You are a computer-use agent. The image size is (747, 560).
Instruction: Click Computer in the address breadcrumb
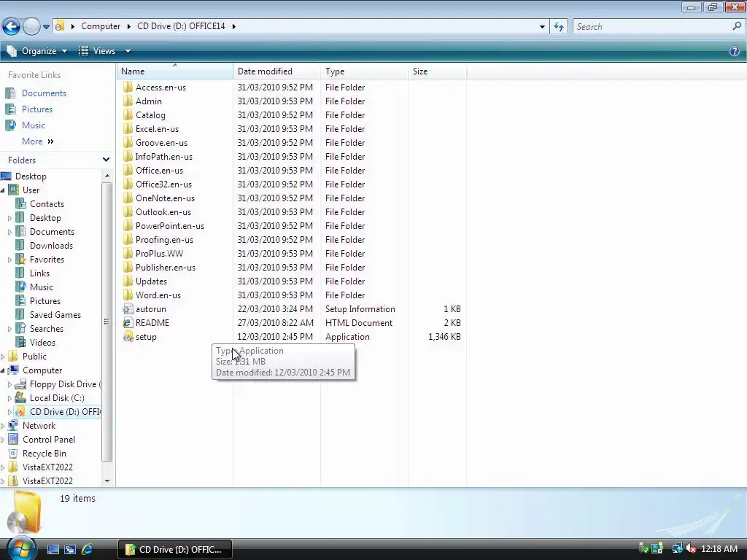(x=101, y=26)
